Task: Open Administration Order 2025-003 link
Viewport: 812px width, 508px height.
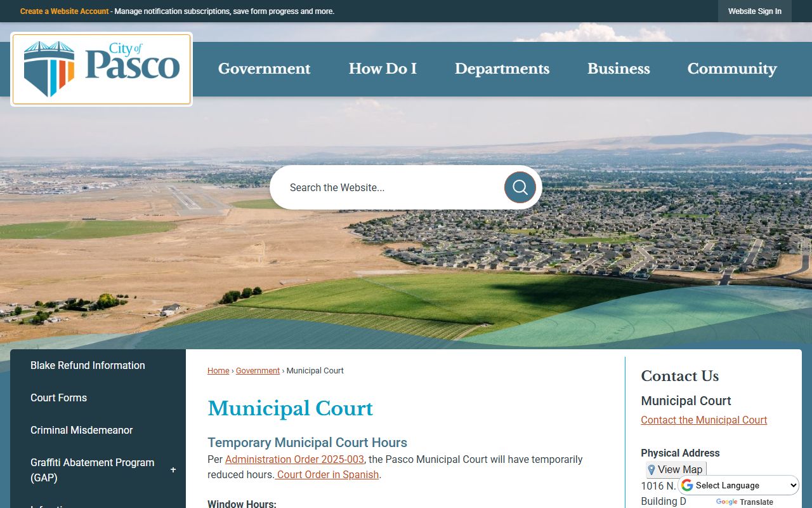Action: tap(294, 459)
